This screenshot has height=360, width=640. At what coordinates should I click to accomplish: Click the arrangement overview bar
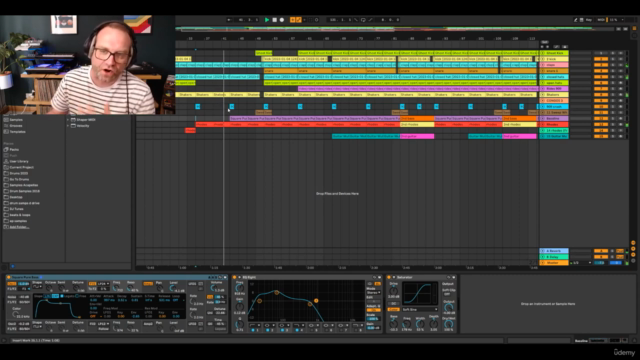(x=395, y=29)
